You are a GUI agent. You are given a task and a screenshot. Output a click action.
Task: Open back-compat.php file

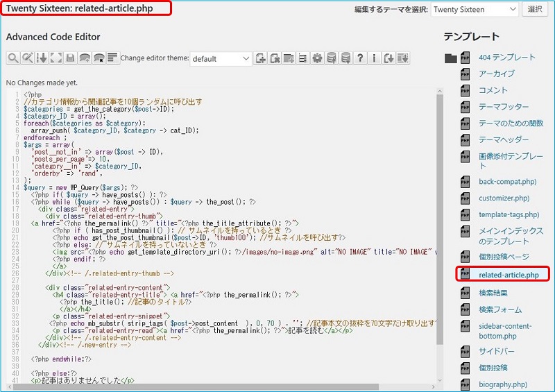[x=508, y=182]
